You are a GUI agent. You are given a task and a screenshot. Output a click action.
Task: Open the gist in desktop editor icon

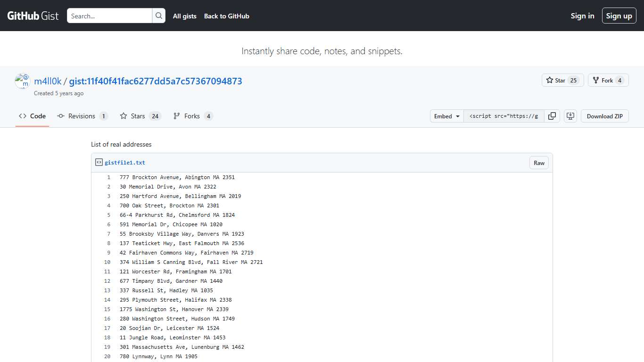click(570, 116)
